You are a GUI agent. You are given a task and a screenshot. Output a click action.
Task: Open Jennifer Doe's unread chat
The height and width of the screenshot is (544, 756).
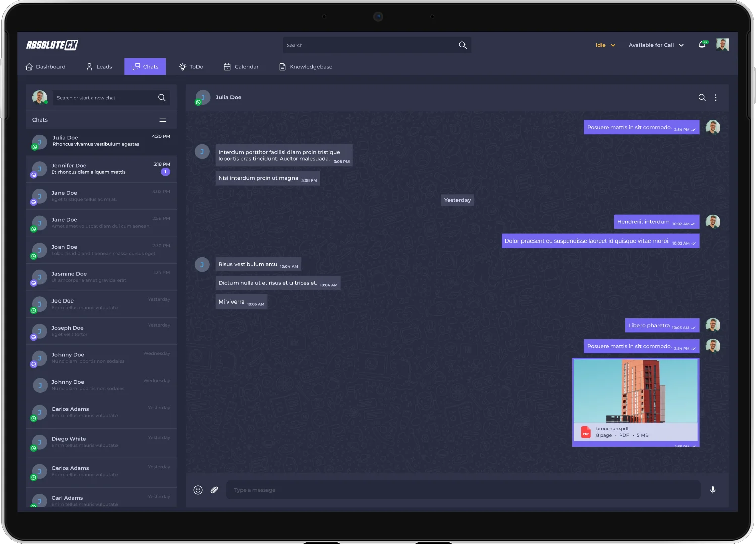[x=101, y=169]
